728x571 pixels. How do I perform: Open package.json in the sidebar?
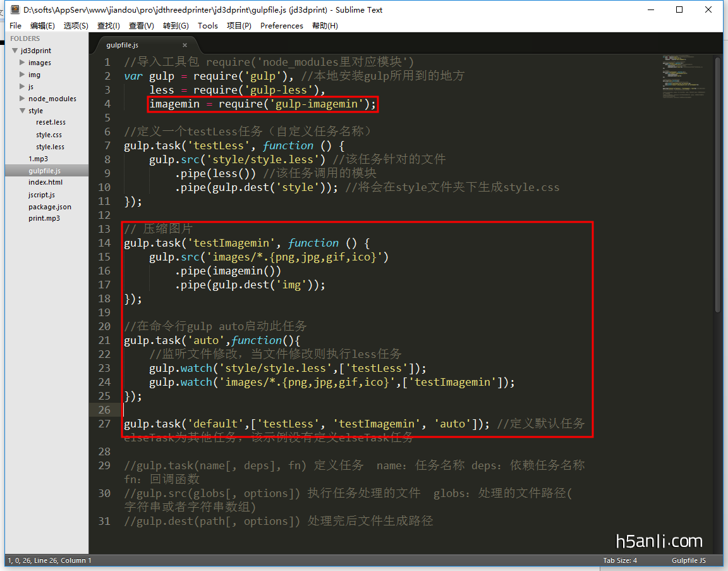(x=50, y=207)
